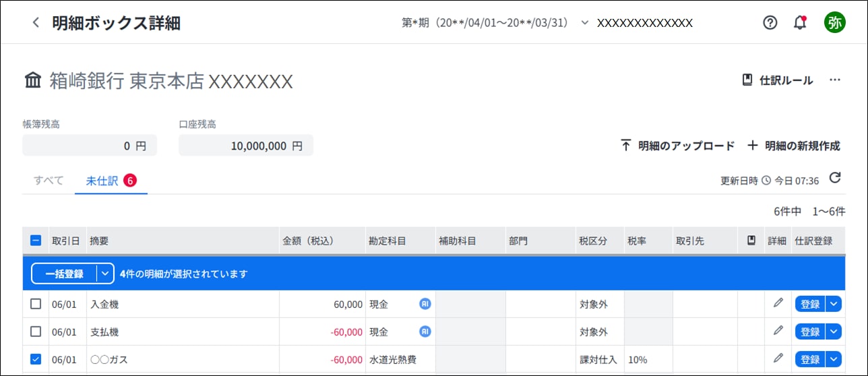Open the help question mark icon
868x376 pixels.
pyautogui.click(x=770, y=23)
